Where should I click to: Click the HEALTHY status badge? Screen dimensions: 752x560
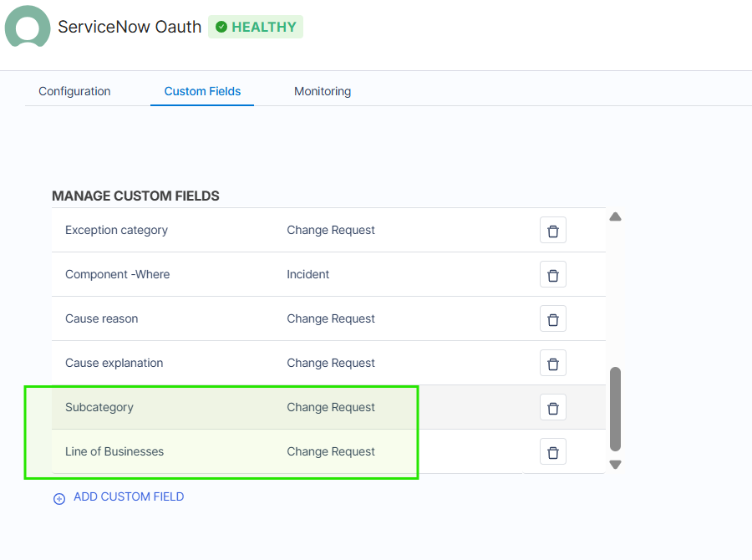(256, 27)
